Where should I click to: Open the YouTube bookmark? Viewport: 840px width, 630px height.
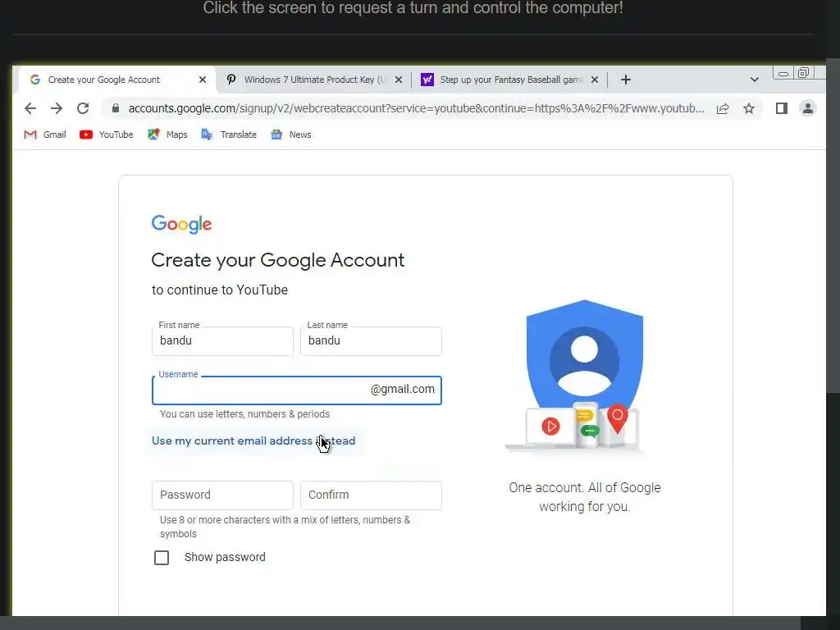coord(106,135)
